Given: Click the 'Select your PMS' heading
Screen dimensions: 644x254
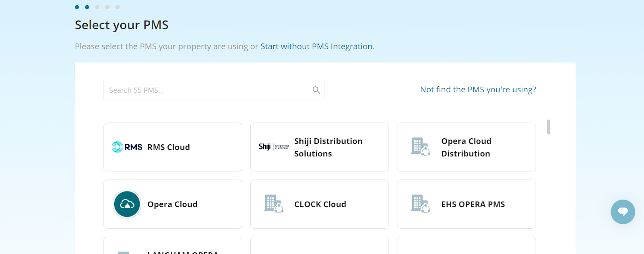Looking at the screenshot, I should 122,25.
